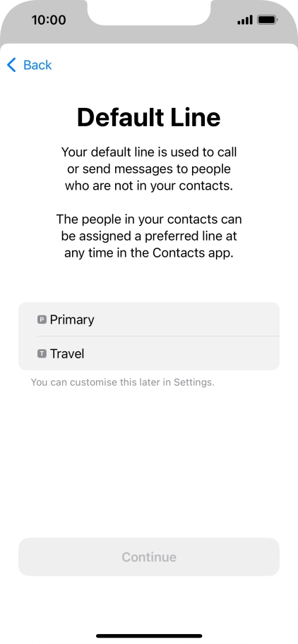Tap the notch cutout at the top

(149, 12)
